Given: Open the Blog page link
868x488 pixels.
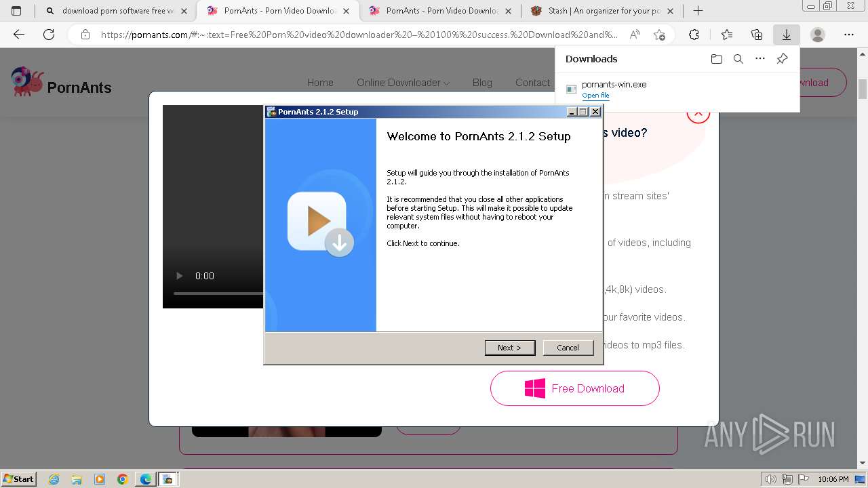Looking at the screenshot, I should [x=482, y=83].
